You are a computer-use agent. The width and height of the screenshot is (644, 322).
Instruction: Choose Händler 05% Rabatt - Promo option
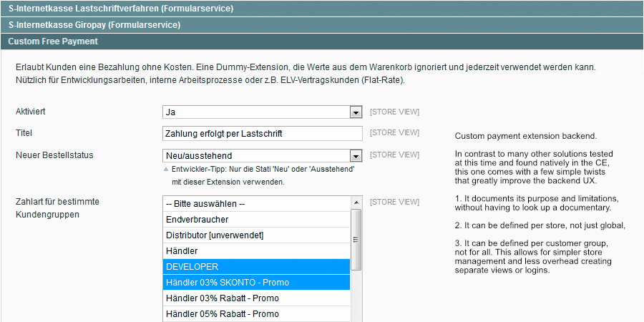(257, 314)
